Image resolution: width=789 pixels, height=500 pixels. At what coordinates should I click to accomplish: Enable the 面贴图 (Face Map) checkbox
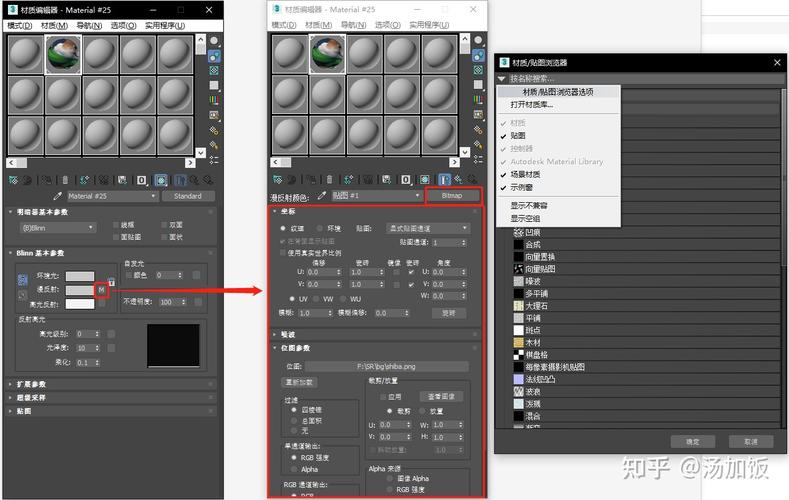tap(116, 237)
